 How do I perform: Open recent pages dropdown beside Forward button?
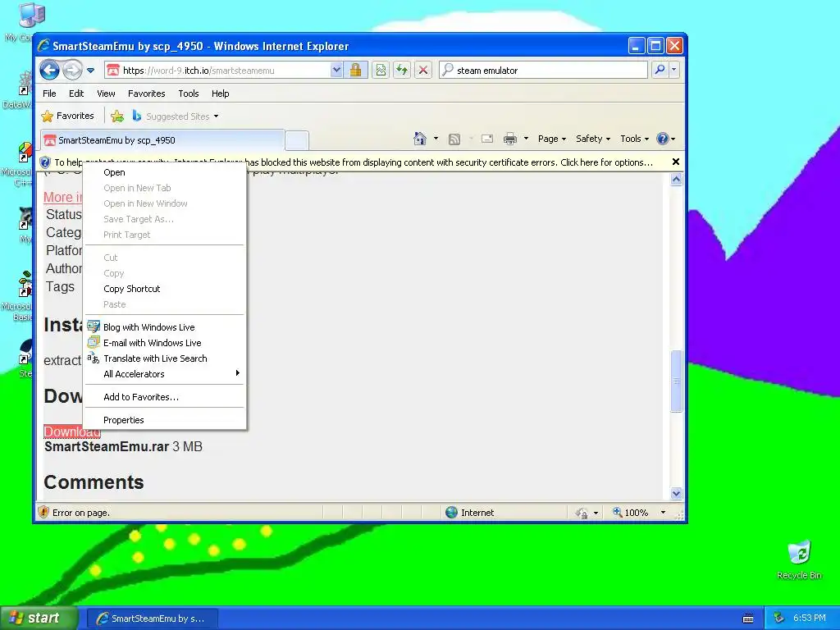click(x=90, y=71)
